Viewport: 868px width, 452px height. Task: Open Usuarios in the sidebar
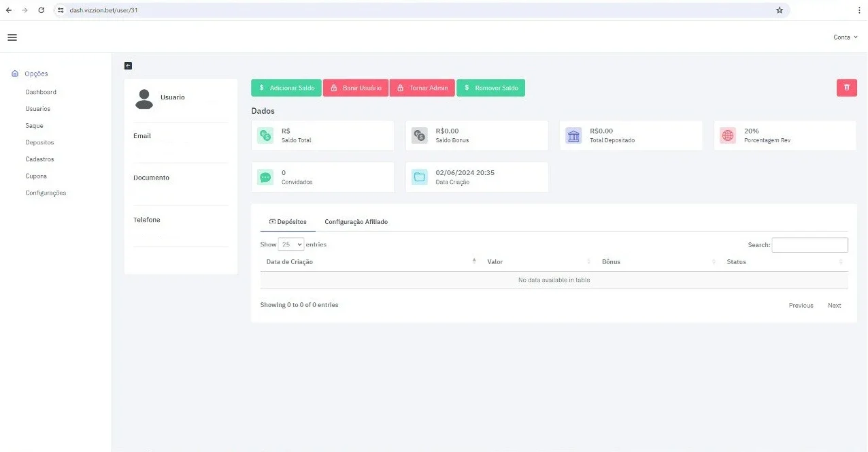(x=37, y=109)
